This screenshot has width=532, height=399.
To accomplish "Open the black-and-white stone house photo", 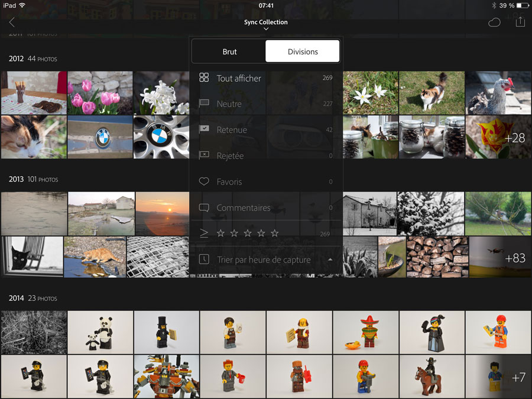I will pyautogui.click(x=369, y=214).
